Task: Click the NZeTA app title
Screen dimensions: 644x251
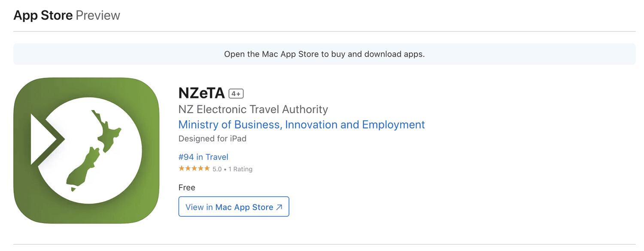Action: 202,93
